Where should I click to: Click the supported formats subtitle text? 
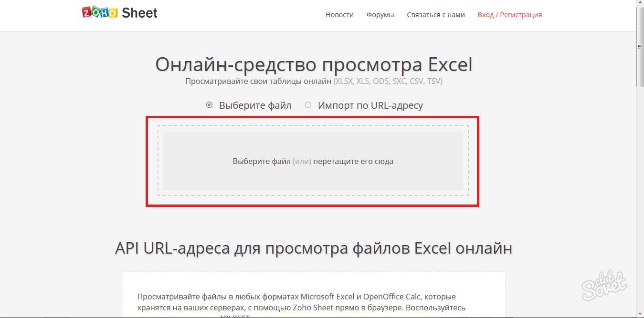314,82
